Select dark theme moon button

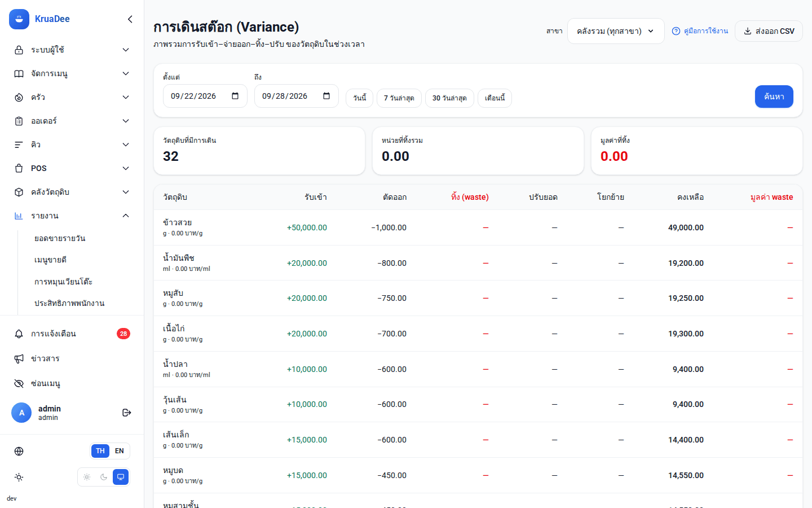(104, 477)
